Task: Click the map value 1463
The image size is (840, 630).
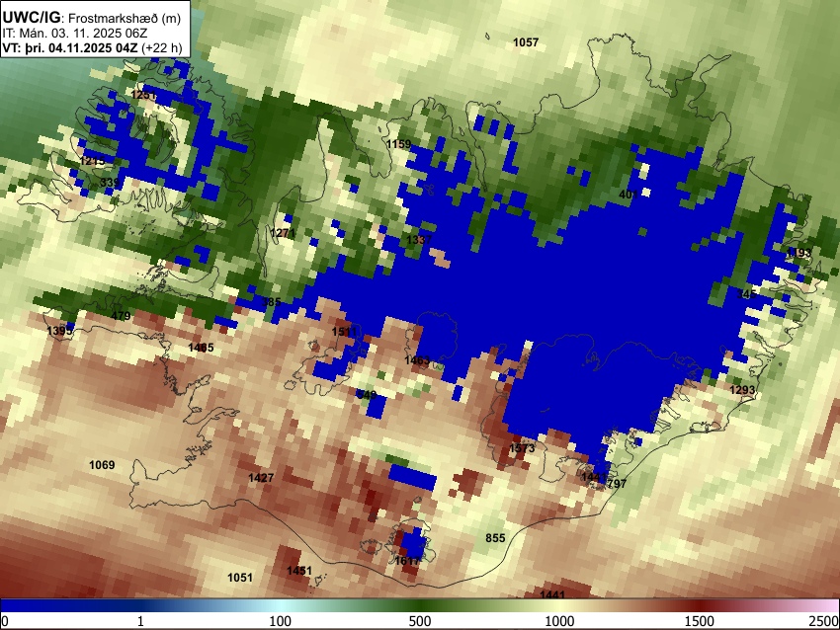Action: tap(417, 360)
